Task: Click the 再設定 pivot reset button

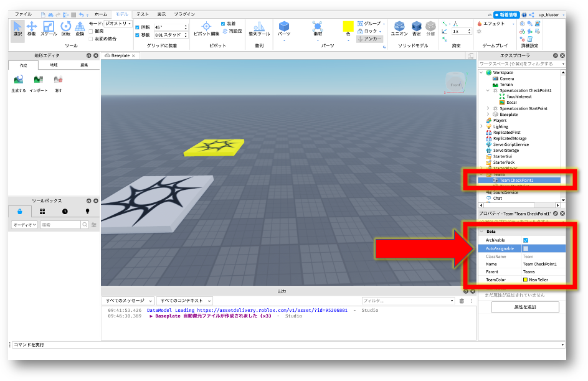Action: pos(232,32)
